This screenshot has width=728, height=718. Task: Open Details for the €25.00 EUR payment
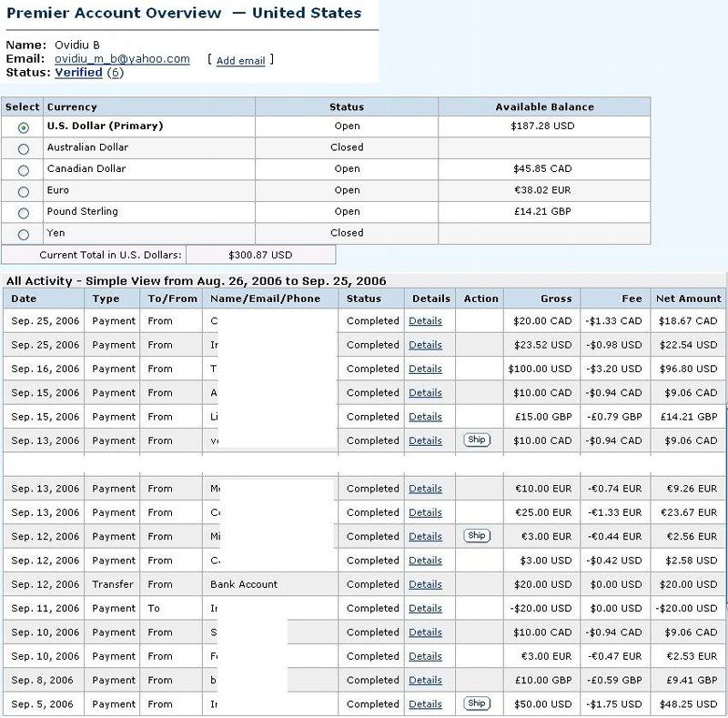(425, 512)
